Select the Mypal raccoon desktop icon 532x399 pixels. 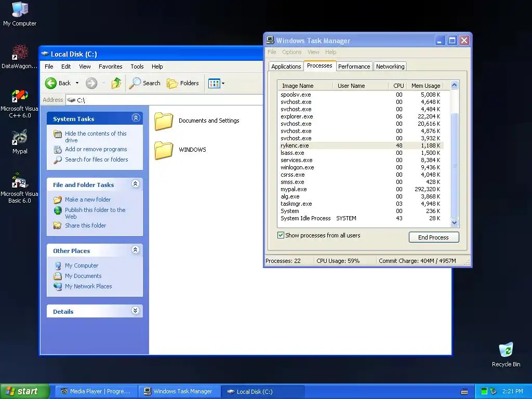click(20, 142)
